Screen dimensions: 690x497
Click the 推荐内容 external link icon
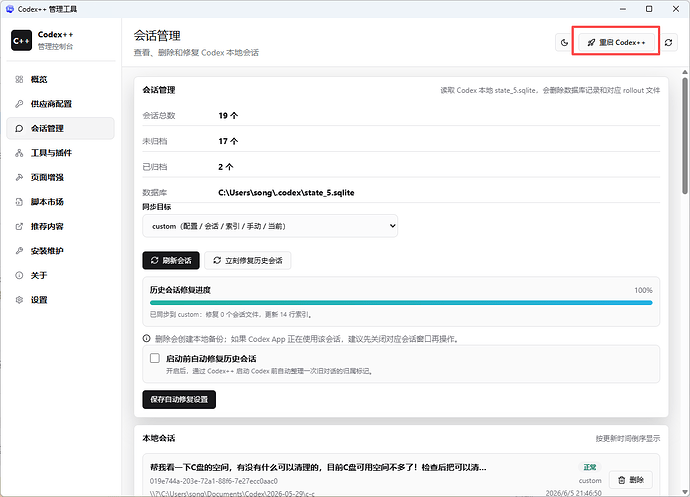click(19, 226)
